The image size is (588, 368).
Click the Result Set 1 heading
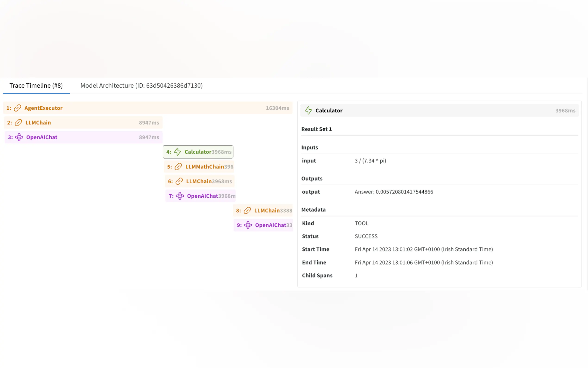tap(316, 129)
